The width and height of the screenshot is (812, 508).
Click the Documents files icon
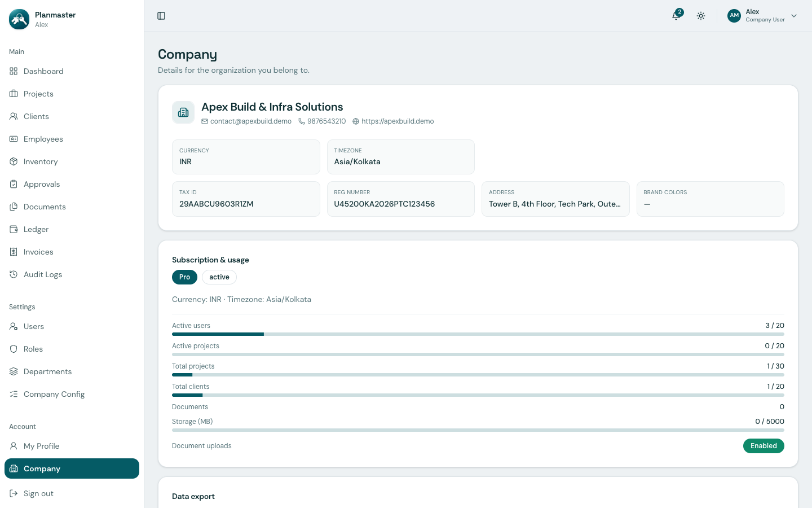click(14, 207)
